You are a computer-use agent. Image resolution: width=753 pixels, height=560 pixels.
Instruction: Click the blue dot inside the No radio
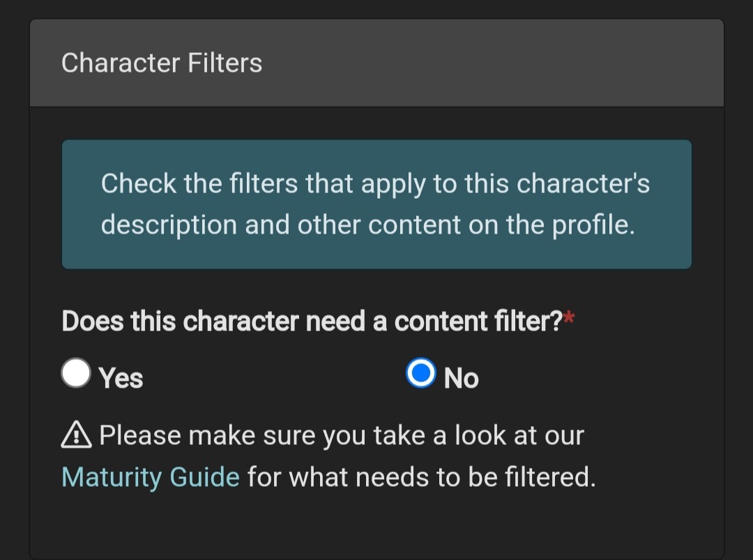point(420,374)
